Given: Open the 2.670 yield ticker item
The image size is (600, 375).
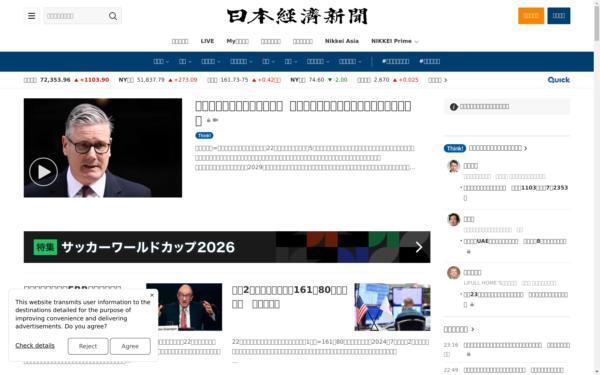Looking at the screenshot, I should click(x=388, y=80).
